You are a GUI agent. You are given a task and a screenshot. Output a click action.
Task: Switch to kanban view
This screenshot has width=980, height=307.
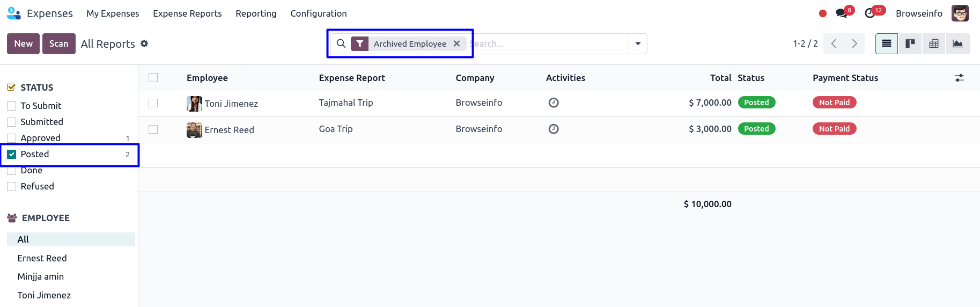[910, 43]
